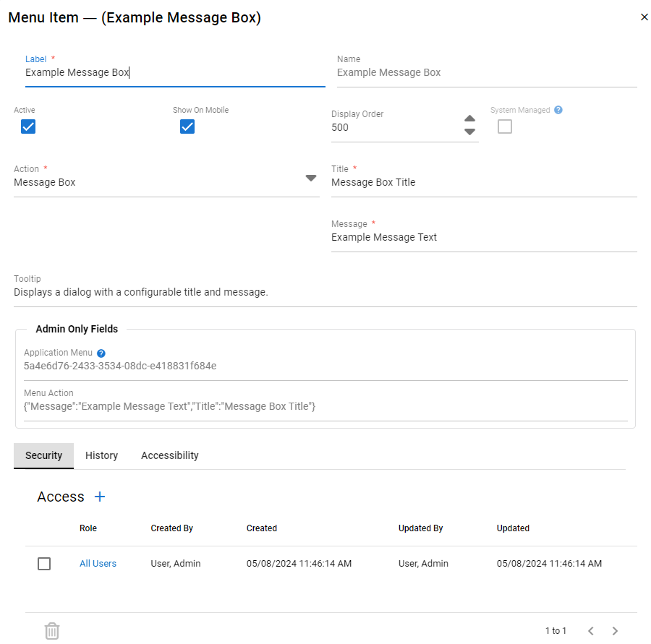
Task: Click the Access section heading
Action: [x=61, y=497]
